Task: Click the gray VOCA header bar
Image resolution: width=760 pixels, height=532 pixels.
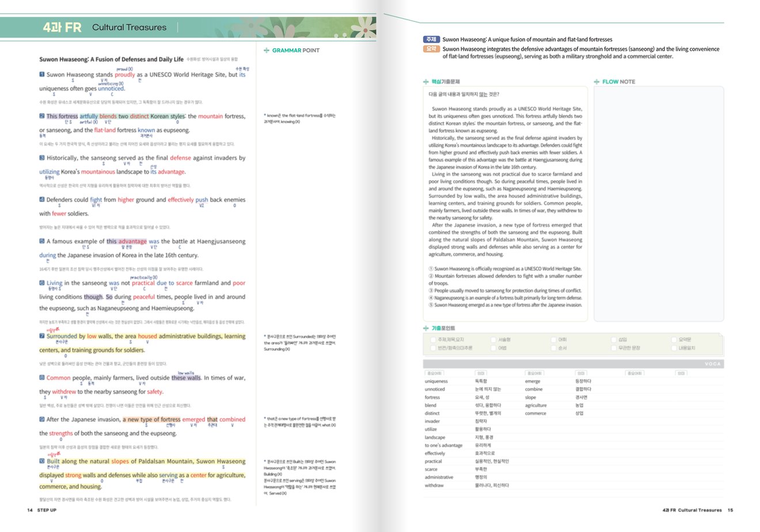Action: point(573,364)
